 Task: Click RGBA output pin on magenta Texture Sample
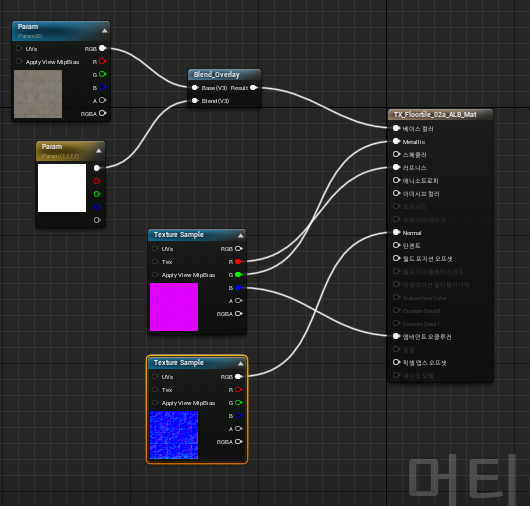coord(239,313)
